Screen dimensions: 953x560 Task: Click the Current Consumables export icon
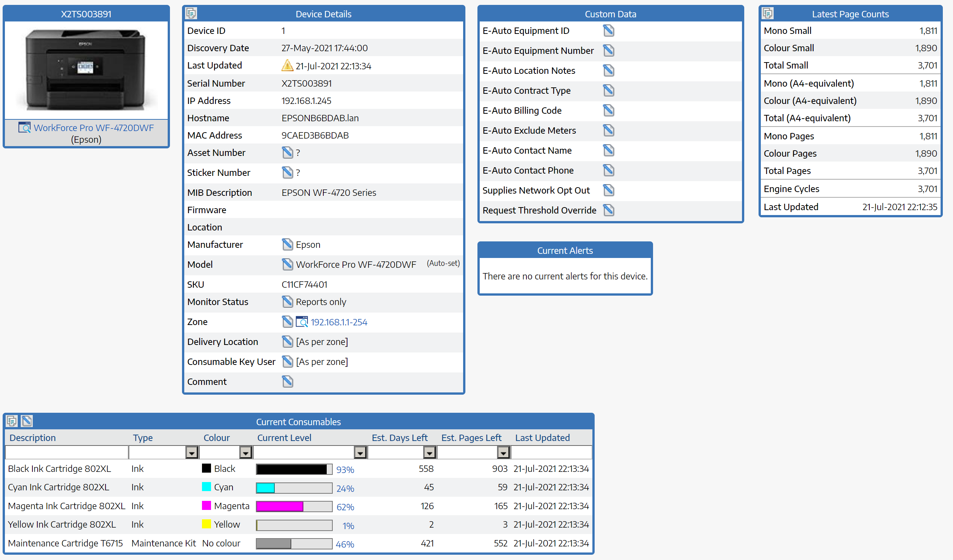click(12, 421)
